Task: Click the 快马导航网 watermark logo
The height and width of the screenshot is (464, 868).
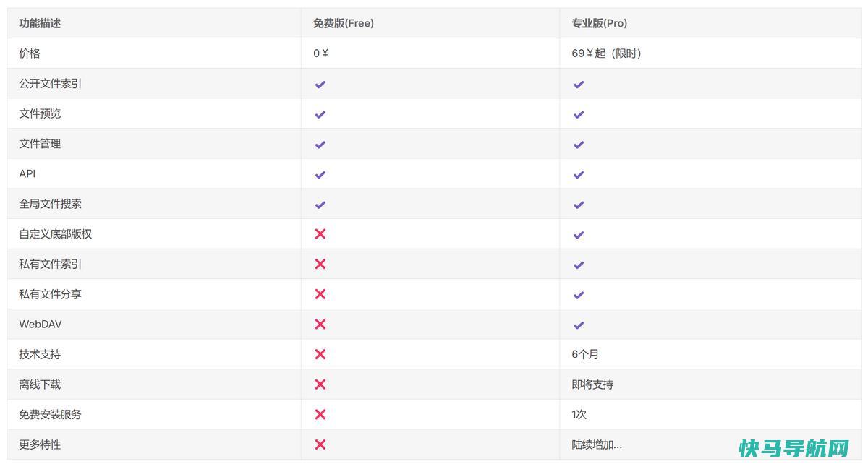Action: [793, 448]
